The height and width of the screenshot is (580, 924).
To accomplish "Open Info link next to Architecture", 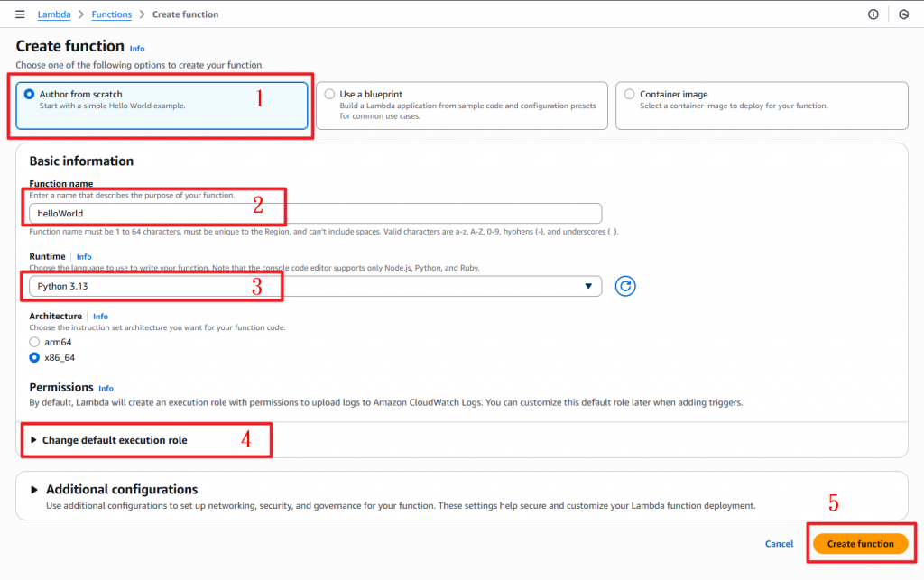I will 100,317.
